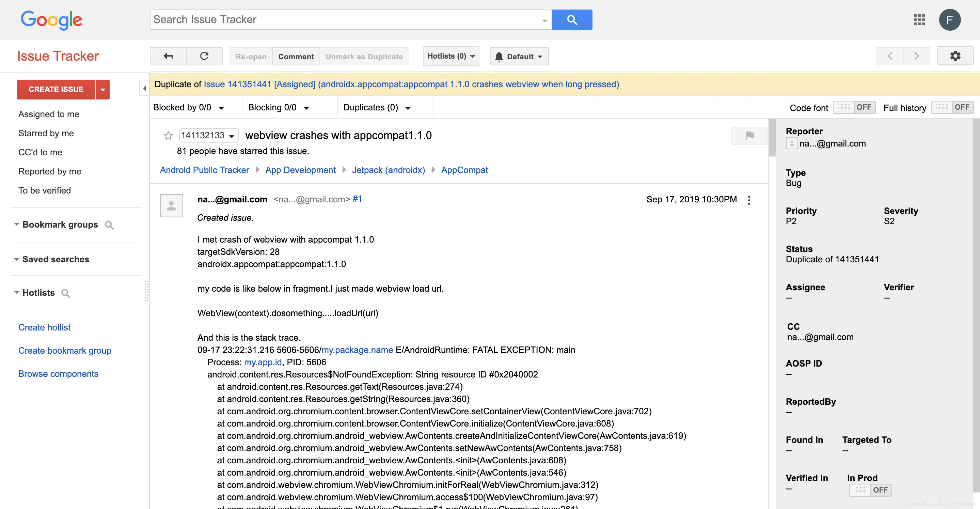This screenshot has width=980, height=509.
Task: Expand Blocked by 0/0 dropdown
Action: click(189, 108)
